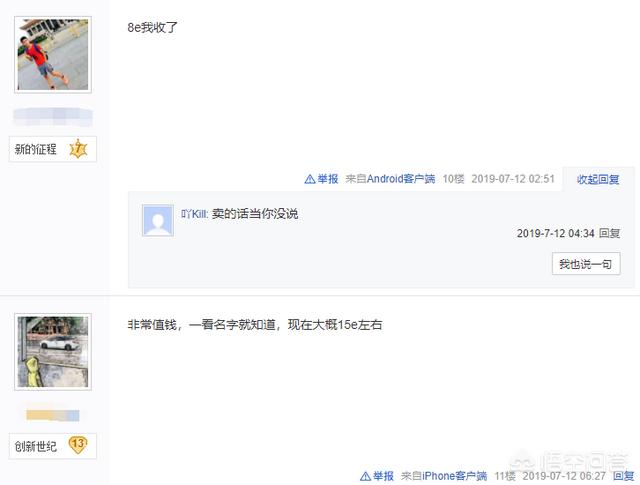The image size is (640, 485).
Task: Open the YKill username link
Action: (x=195, y=214)
